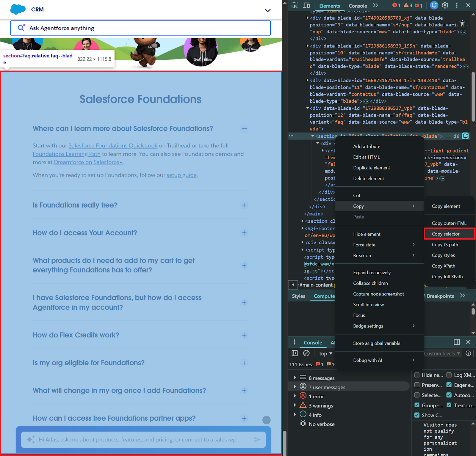The width and height of the screenshot is (476, 456).
Task: Click the clear console icon
Action: click(x=306, y=353)
